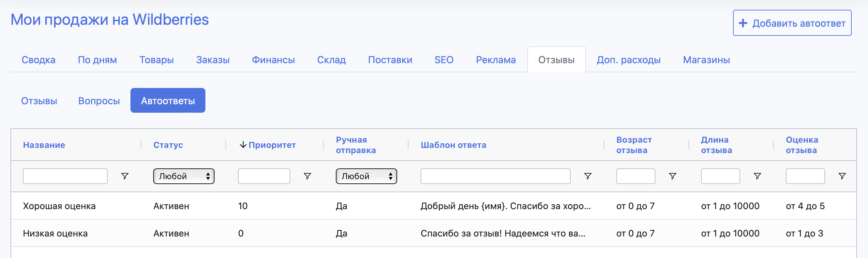Open the Сводка tab
868x258 pixels.
click(38, 60)
